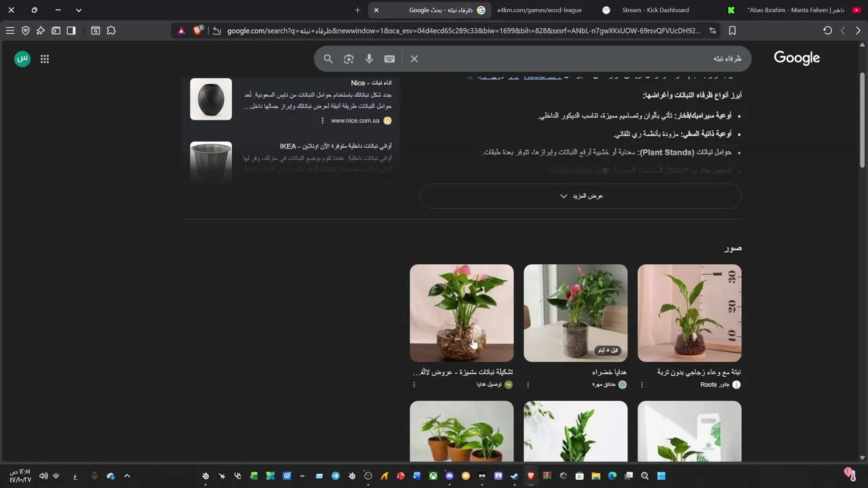Image resolution: width=868 pixels, height=488 pixels.
Task: Open the peace lily with ruler image
Action: click(x=690, y=313)
